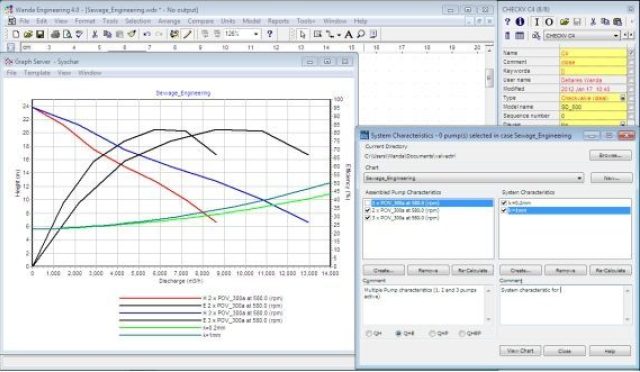Open the Chart dropdown showing Sewage_Engineering
The height and width of the screenshot is (372, 640).
pos(473,178)
